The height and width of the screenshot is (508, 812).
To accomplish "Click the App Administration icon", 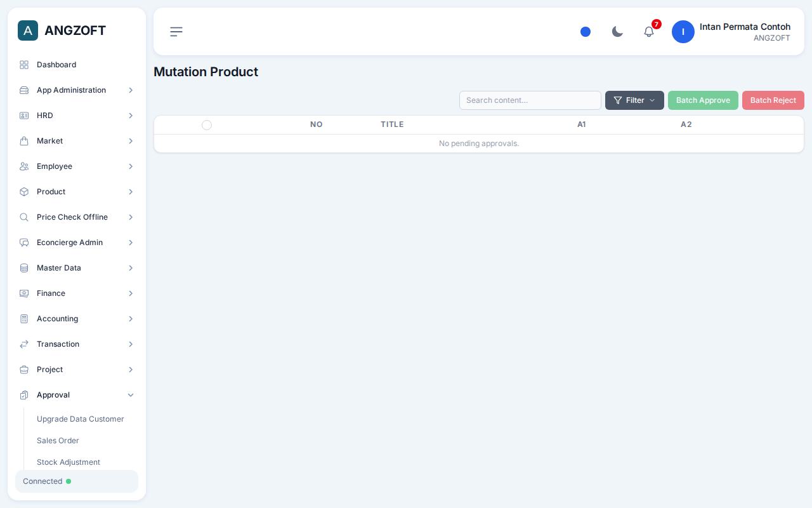I will [24, 90].
